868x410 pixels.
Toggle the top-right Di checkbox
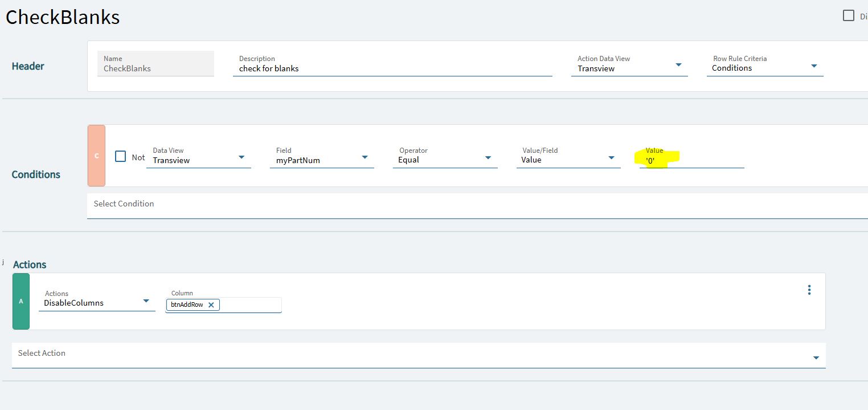(x=849, y=15)
